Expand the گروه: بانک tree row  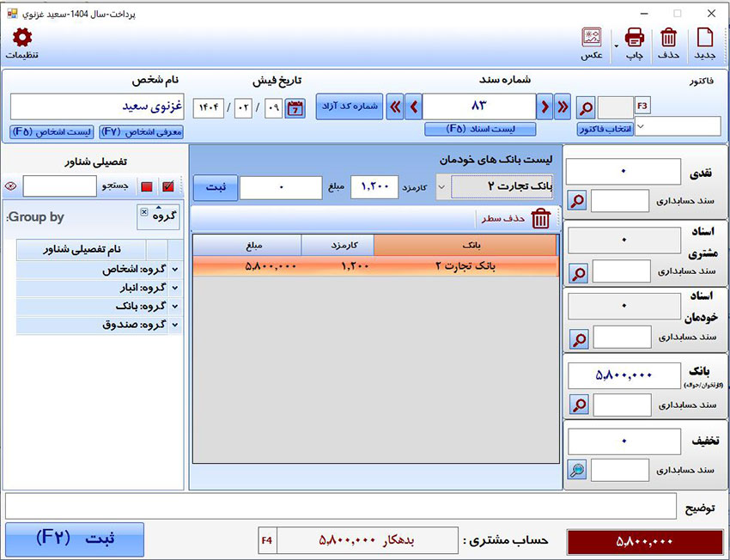tap(175, 307)
